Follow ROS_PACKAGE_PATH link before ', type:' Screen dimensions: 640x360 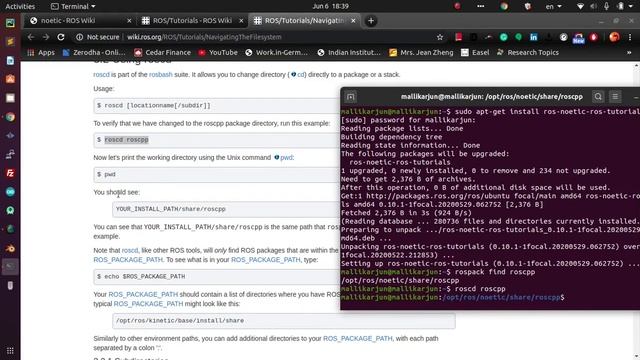(x=266, y=260)
